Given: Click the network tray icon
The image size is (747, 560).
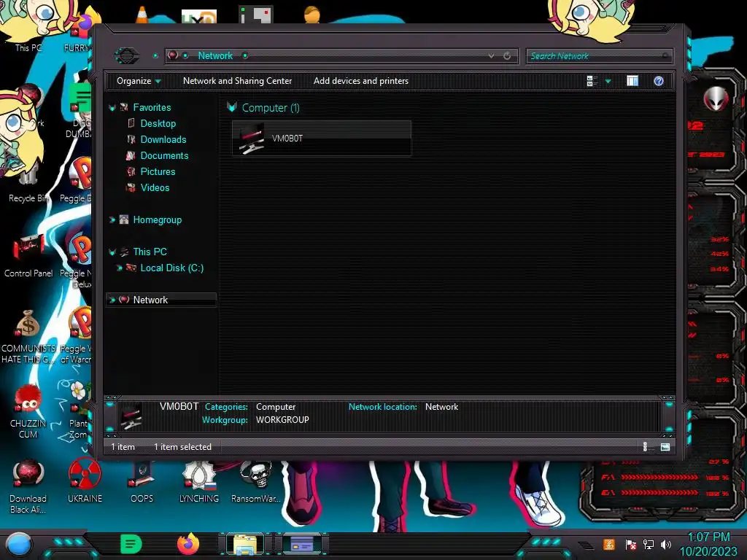Looking at the screenshot, I should (x=649, y=544).
